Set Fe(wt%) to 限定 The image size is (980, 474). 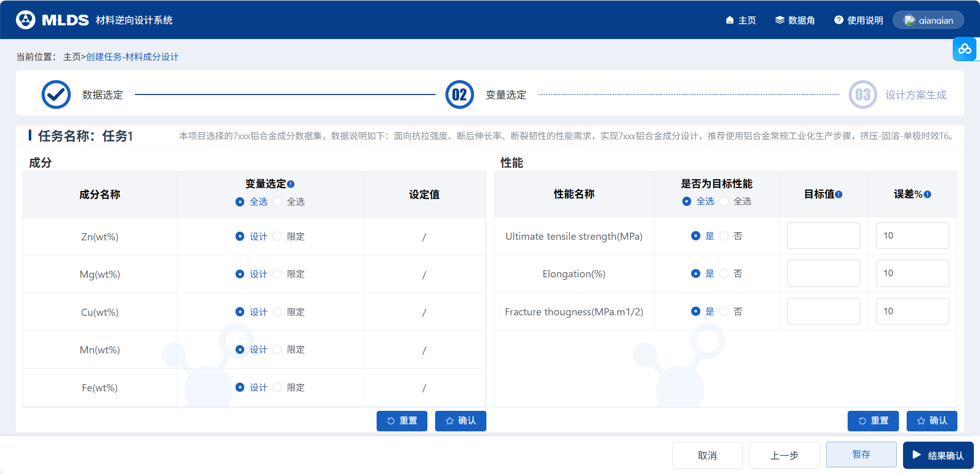[x=278, y=387]
